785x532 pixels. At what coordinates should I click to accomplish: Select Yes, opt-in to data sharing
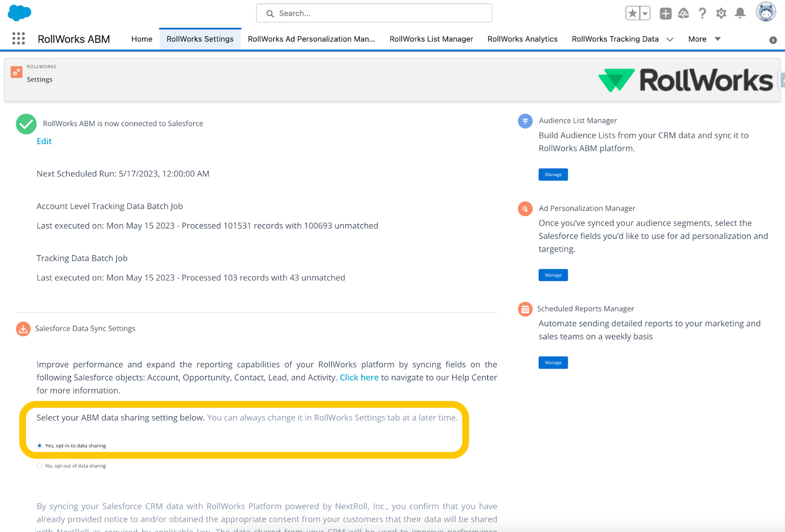click(x=40, y=446)
